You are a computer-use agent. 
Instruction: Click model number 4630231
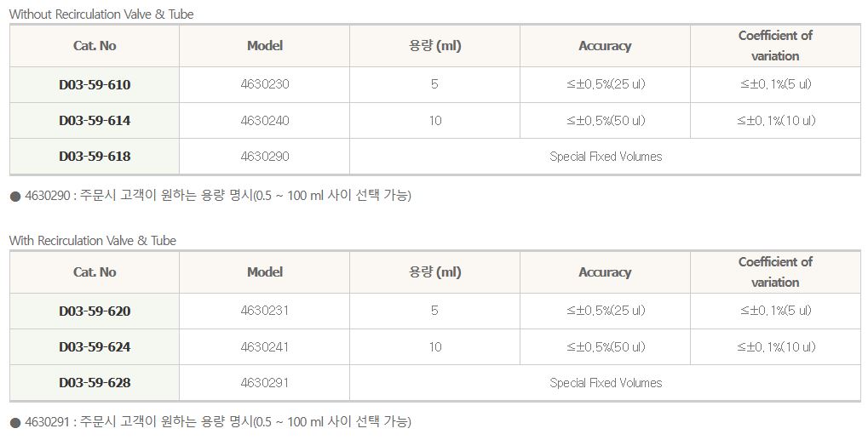[x=265, y=311]
